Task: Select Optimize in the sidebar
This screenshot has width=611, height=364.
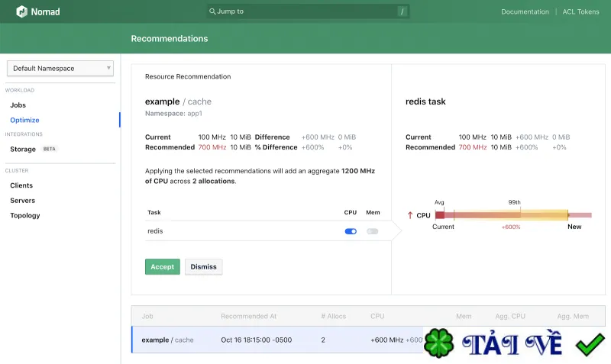Action: click(x=24, y=120)
